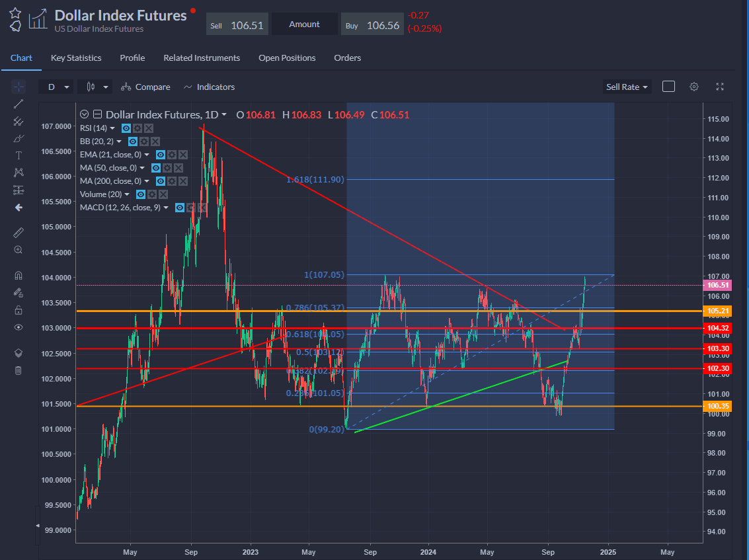Toggle stay in drawing mode

pyautogui.click(x=19, y=292)
